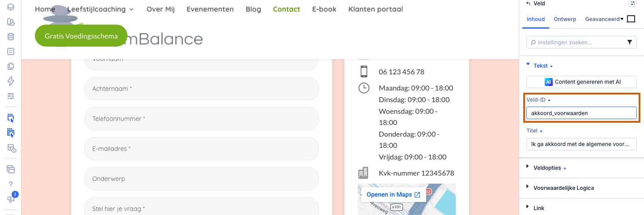Open Klanten portaal in navigation
This screenshot has height=215, width=644.
point(376,9)
